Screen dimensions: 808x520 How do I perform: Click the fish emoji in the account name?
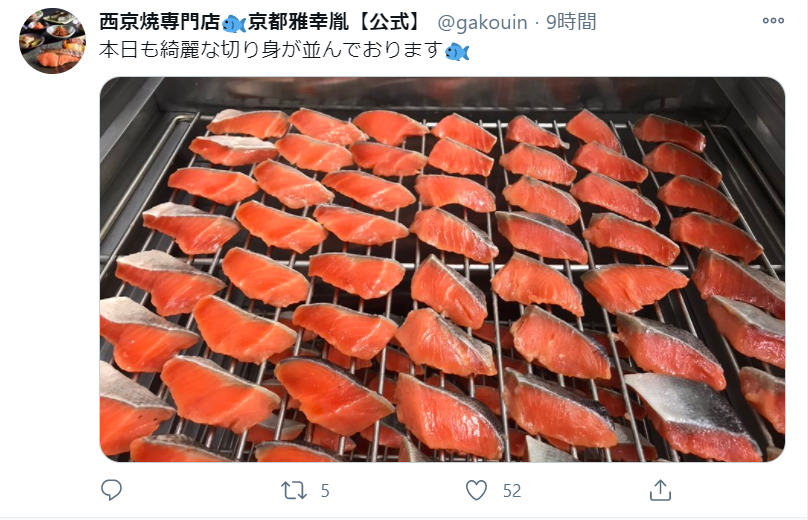(x=234, y=24)
